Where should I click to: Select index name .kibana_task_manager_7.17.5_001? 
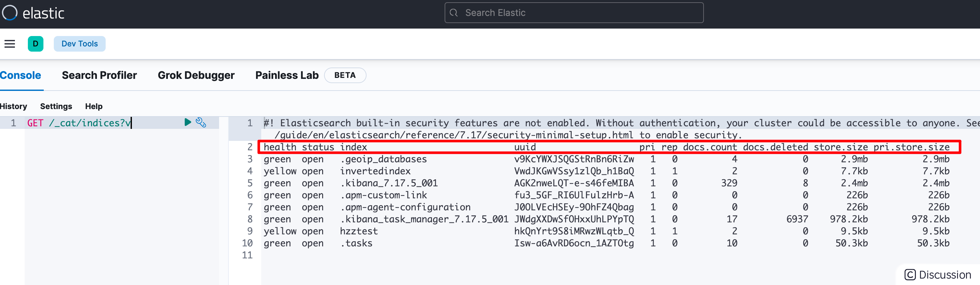[x=424, y=219]
